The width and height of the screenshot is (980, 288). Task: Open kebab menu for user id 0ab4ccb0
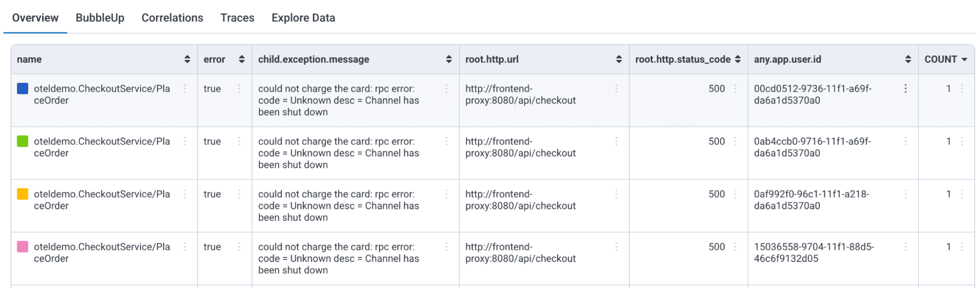coord(905,141)
